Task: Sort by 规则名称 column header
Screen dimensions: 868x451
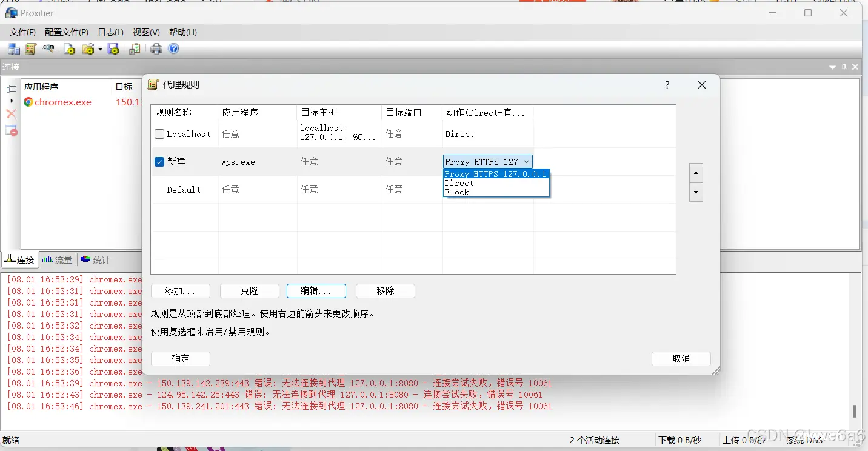Action: tap(184, 112)
